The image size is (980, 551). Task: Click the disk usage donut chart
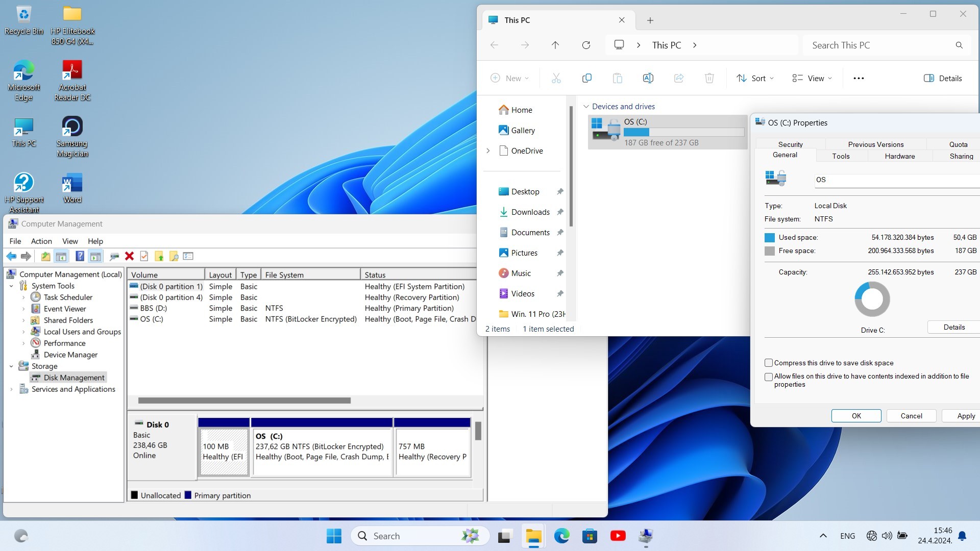[872, 299]
